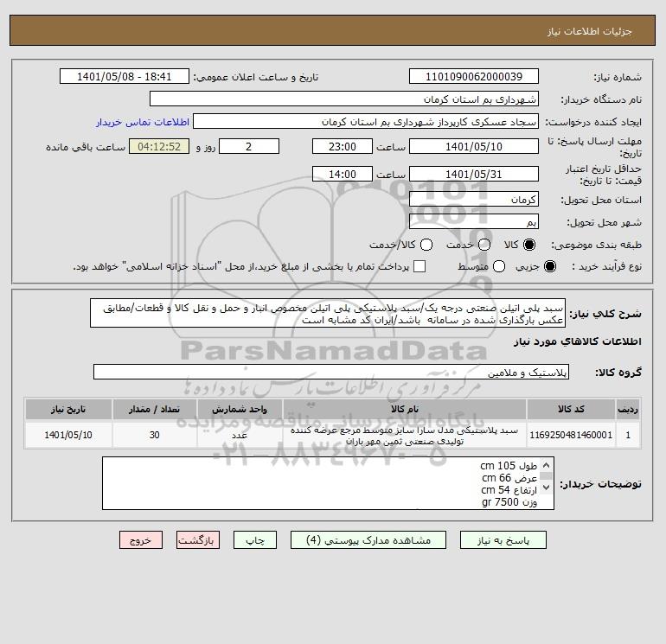The image size is (666, 644).
Task: Click the نام کالا column header
Action: click(405, 409)
